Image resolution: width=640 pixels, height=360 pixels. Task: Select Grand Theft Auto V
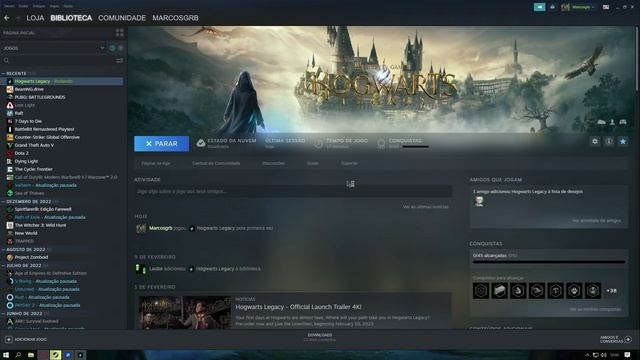point(34,145)
